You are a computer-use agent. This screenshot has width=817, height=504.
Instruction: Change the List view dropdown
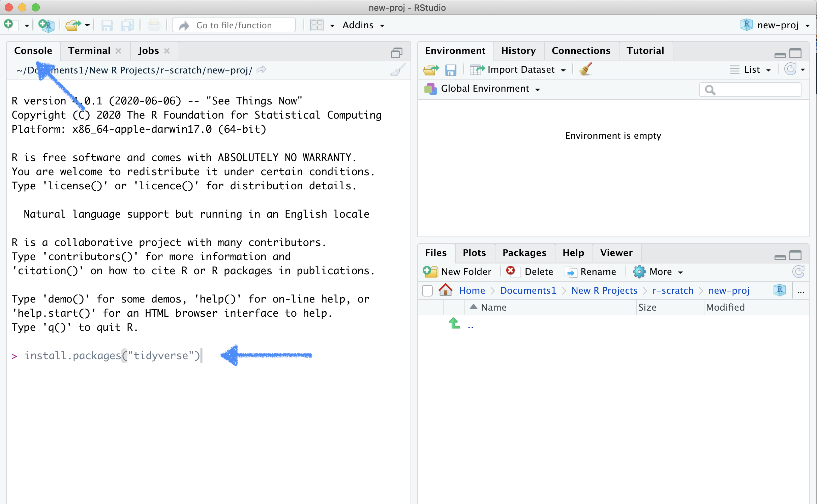coord(750,70)
